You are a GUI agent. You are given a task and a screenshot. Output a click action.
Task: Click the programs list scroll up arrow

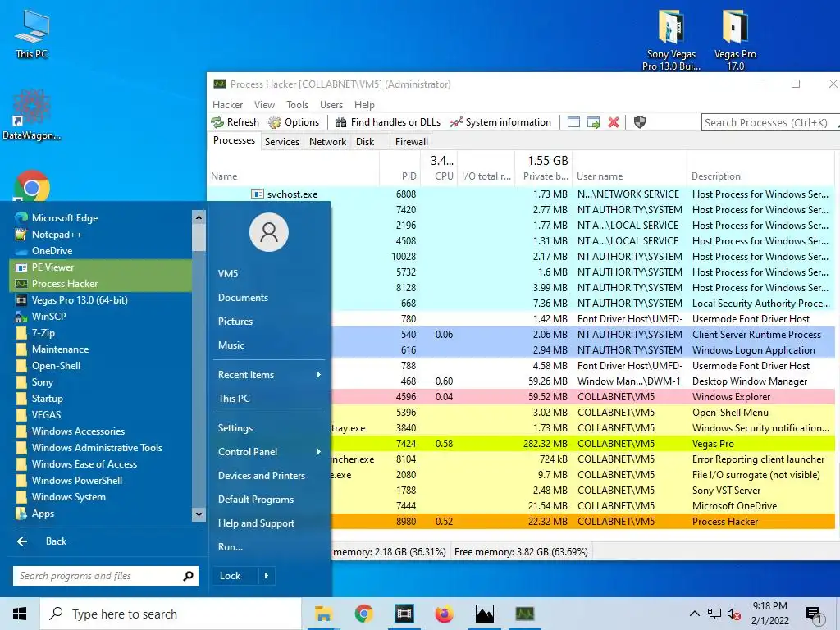(x=199, y=217)
